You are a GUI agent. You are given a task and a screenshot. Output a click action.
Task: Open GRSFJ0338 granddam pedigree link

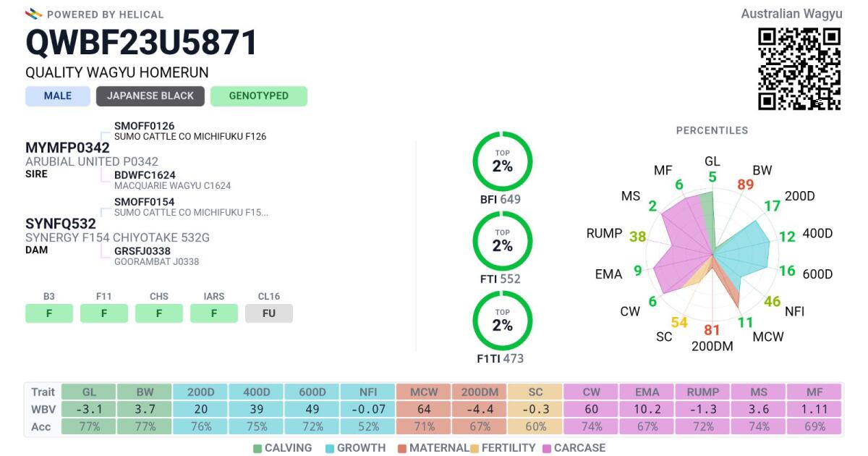tap(142, 251)
